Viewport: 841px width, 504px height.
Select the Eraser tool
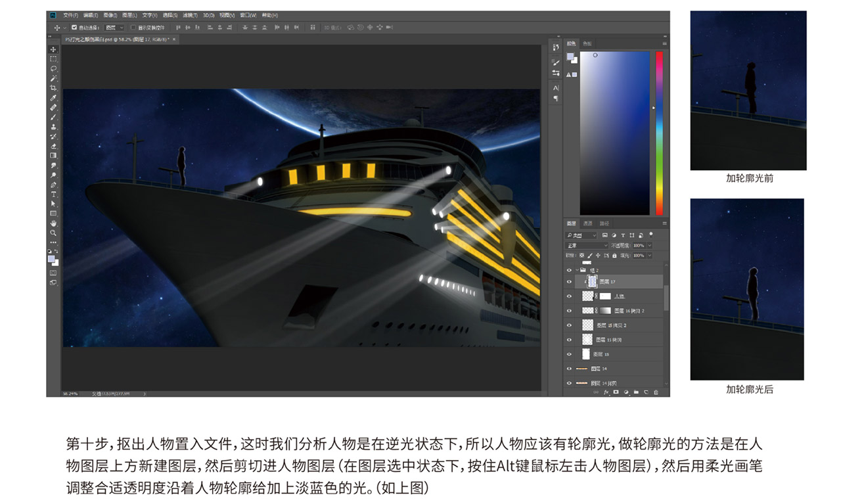(53, 145)
